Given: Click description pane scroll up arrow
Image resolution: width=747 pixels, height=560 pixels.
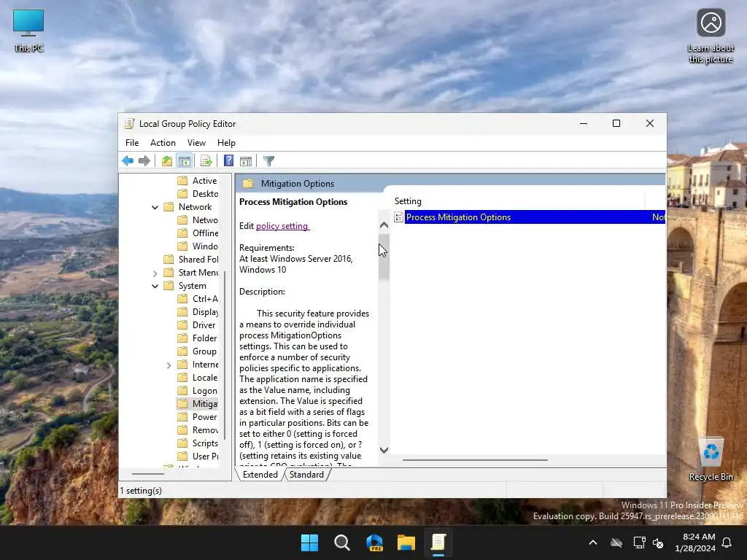Looking at the screenshot, I should pyautogui.click(x=384, y=226).
